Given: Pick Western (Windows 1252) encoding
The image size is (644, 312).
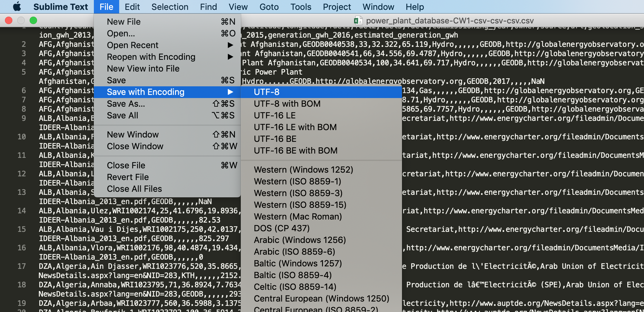Looking at the screenshot, I should click(x=303, y=170).
